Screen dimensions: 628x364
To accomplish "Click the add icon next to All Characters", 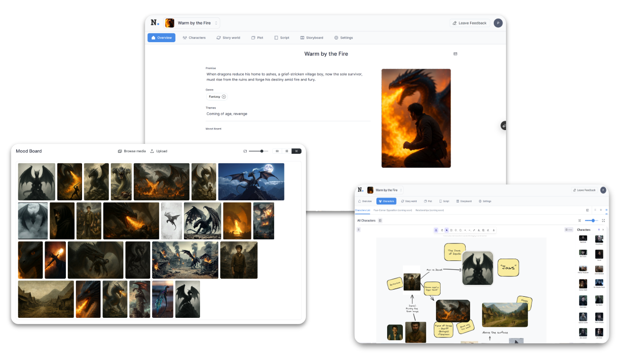I will (x=380, y=221).
